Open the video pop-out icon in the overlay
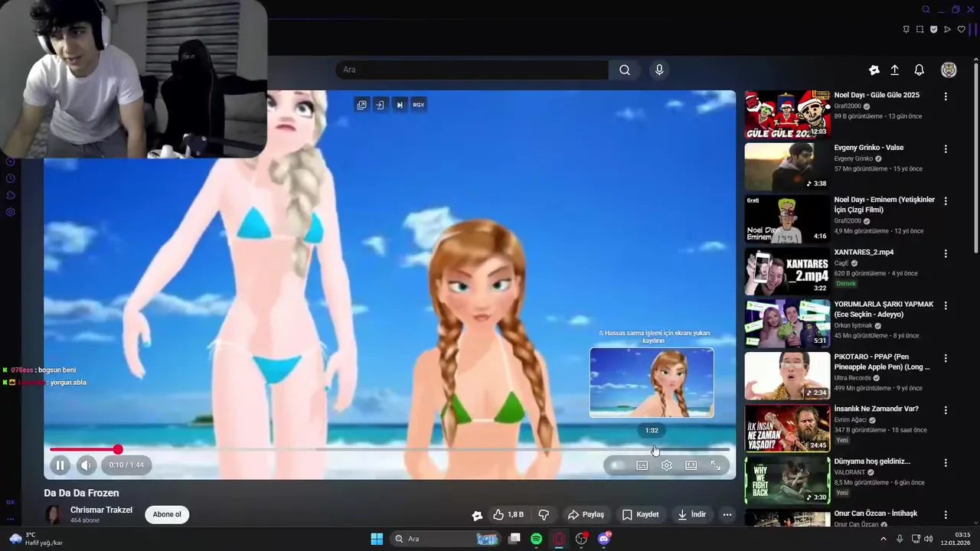Screen dimensions: 980x551 tap(361, 105)
